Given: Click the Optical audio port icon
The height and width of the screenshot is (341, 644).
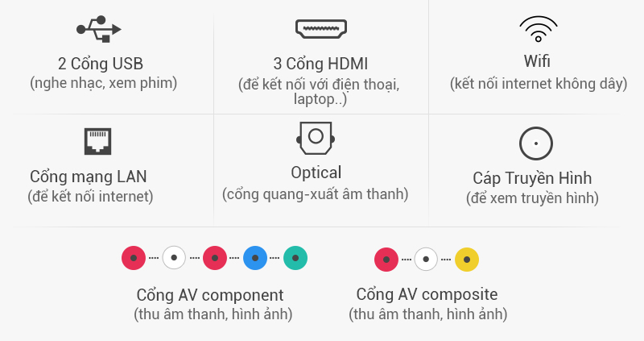Looking at the screenshot, I should click(316, 138).
